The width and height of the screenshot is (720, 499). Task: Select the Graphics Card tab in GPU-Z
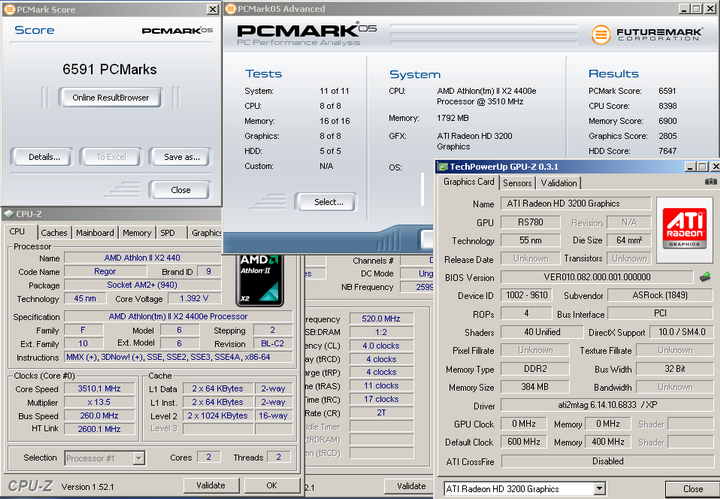click(468, 182)
